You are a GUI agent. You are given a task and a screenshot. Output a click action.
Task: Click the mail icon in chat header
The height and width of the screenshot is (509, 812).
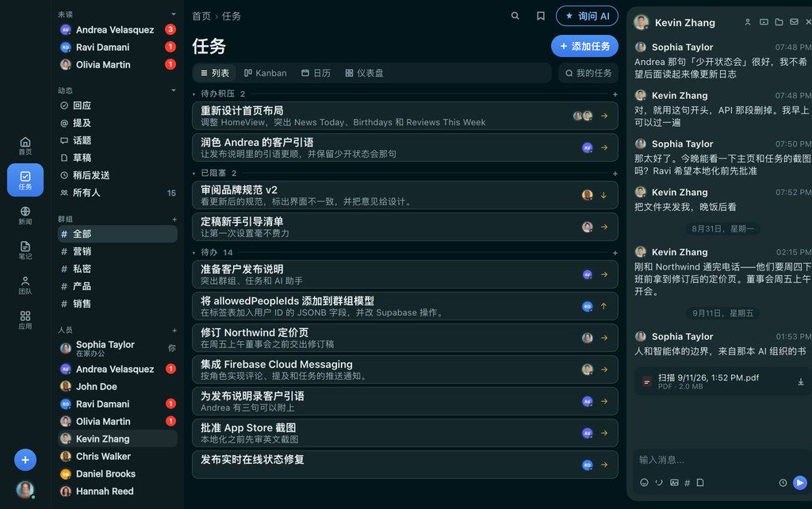point(794,22)
